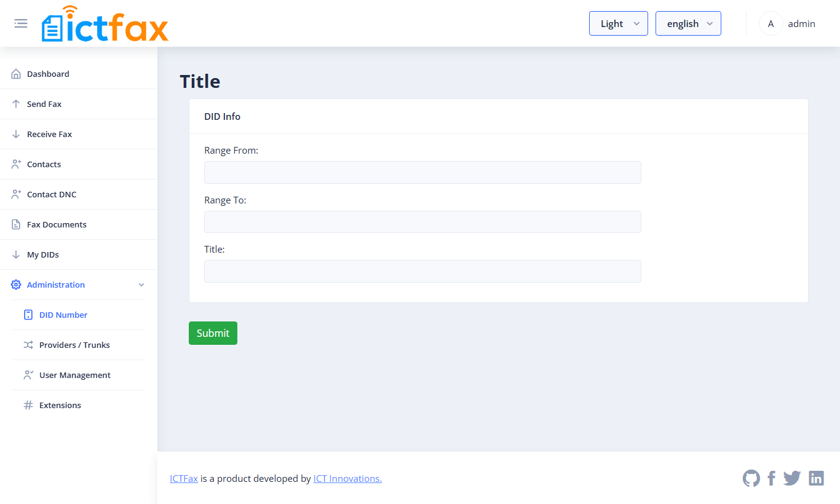Follow the ICT Innovations footer link

click(347, 478)
